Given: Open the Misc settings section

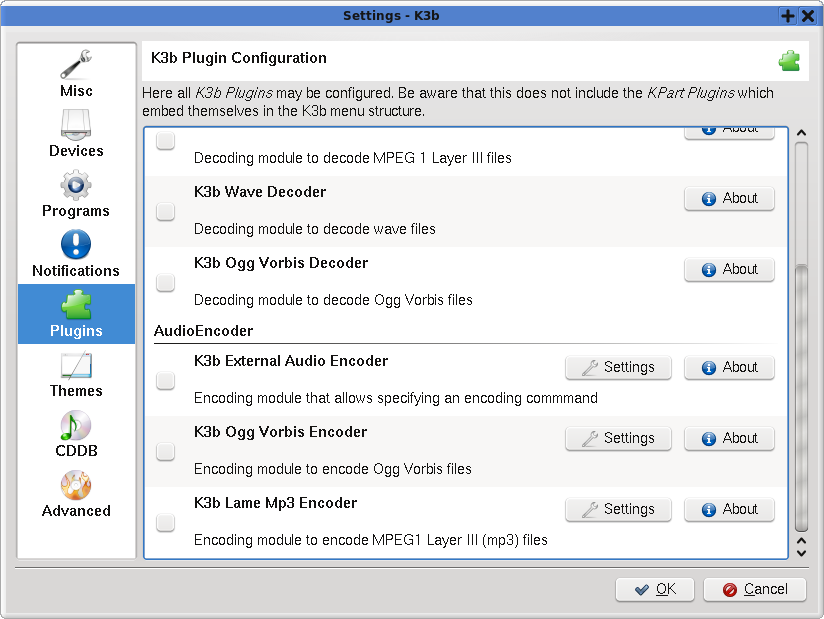Looking at the screenshot, I should click(76, 74).
